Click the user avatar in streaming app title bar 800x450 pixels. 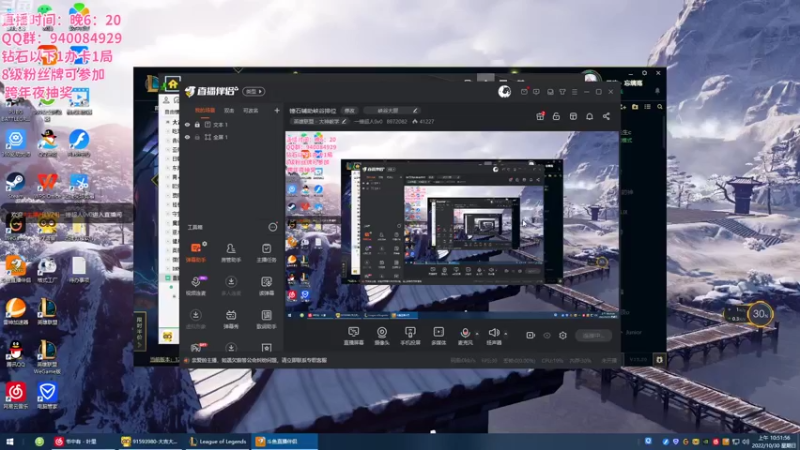pyautogui.click(x=504, y=91)
